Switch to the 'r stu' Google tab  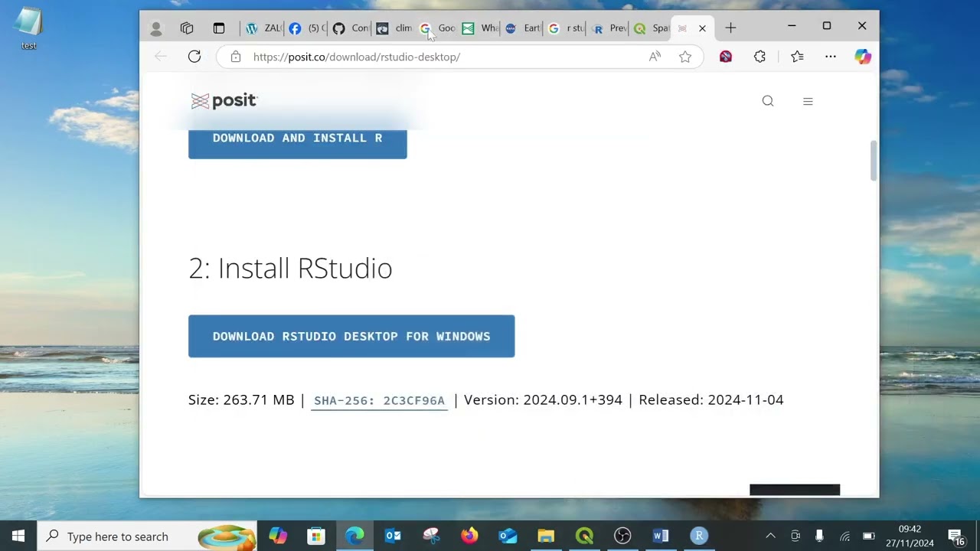coord(565,28)
